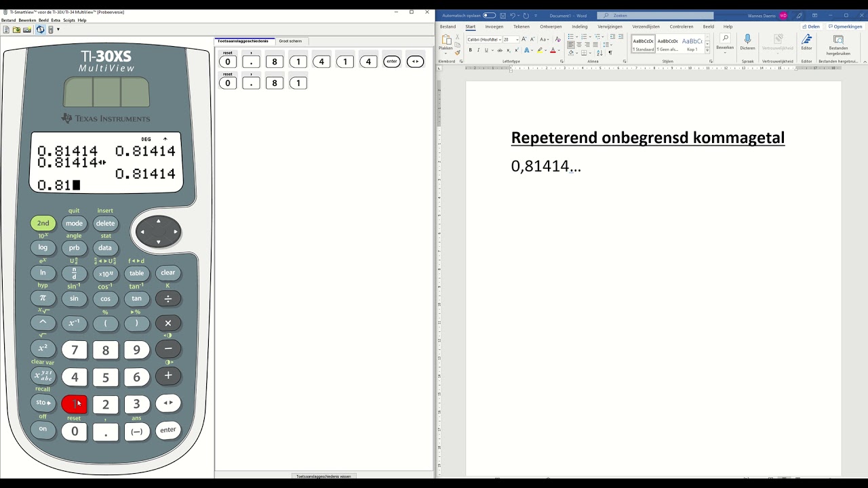Click the calculator plus key
The image size is (868, 488).
point(168,375)
